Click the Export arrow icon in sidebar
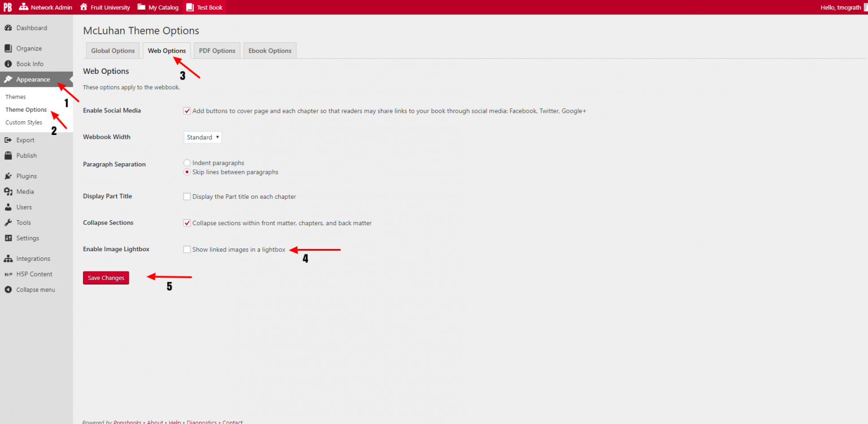The height and width of the screenshot is (424, 868). click(x=8, y=140)
